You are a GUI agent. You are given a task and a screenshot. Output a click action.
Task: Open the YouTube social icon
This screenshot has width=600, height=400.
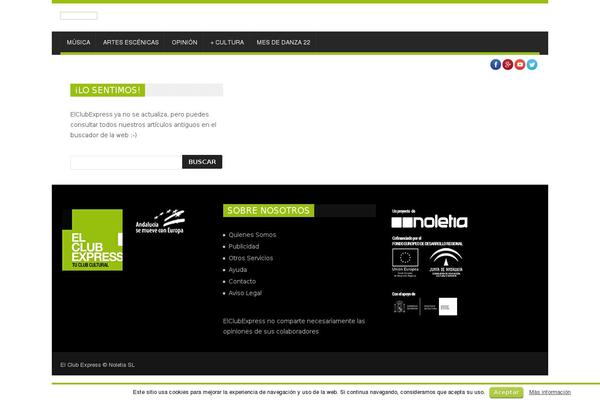click(520, 64)
